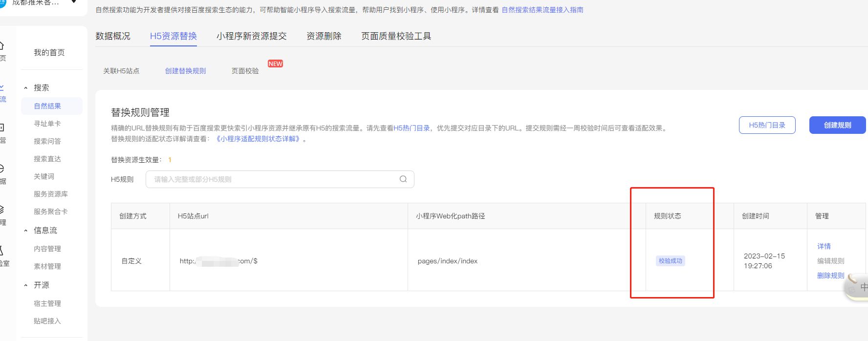Click the 创建规则 button
Screen dimensions: 868x341
837,125
